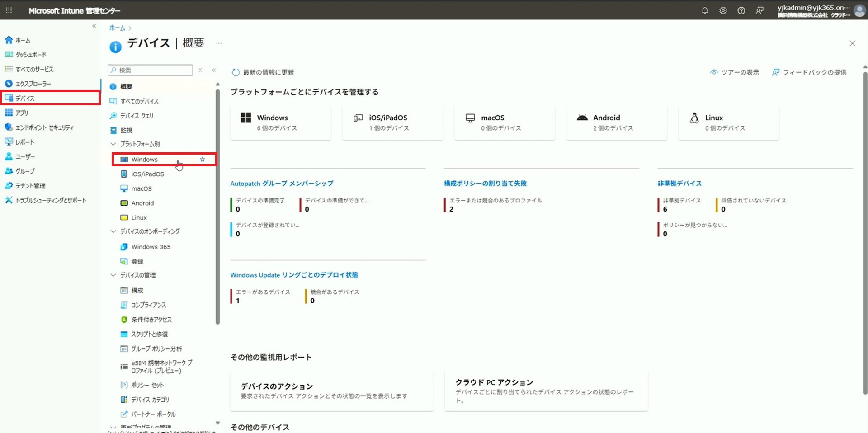The image size is (868, 433).
Task: Collapse the プラットフォーム別 section
Action: click(113, 144)
